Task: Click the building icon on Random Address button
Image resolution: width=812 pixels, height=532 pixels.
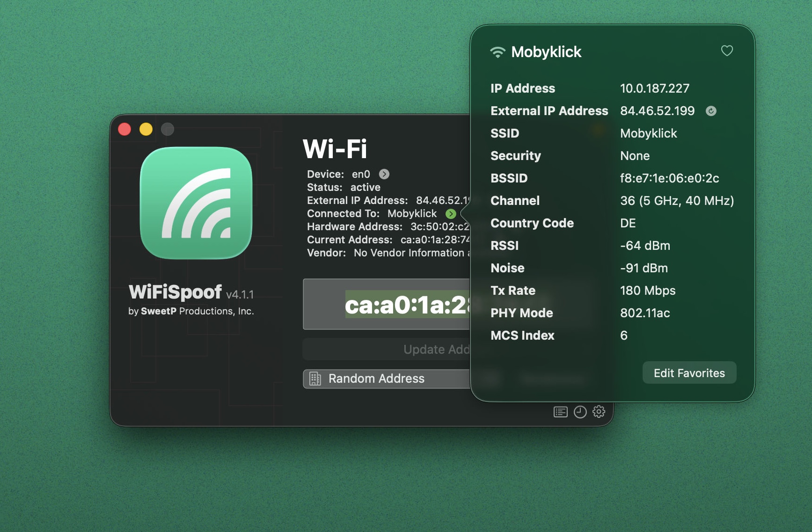Action: coord(315,379)
